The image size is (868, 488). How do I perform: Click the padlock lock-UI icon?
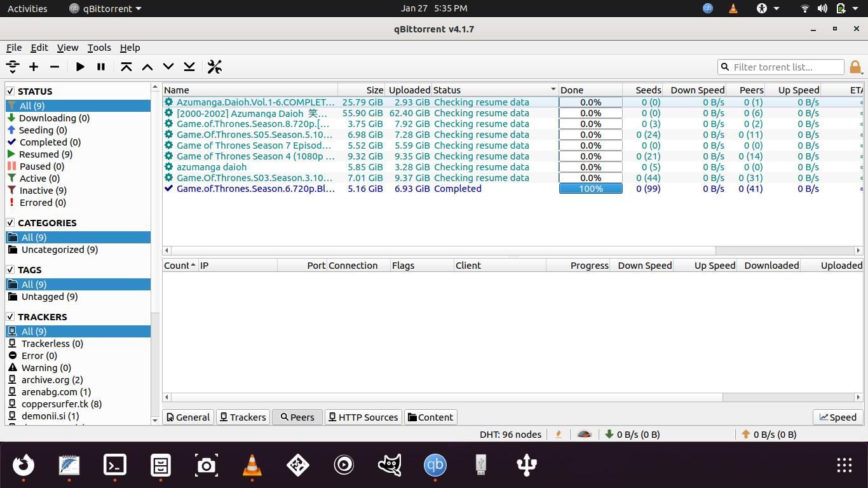(855, 67)
